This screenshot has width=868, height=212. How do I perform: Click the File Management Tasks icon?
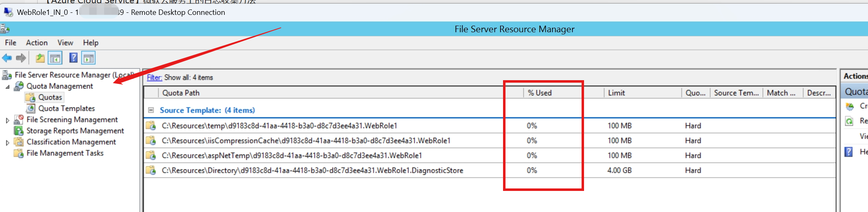tap(19, 153)
